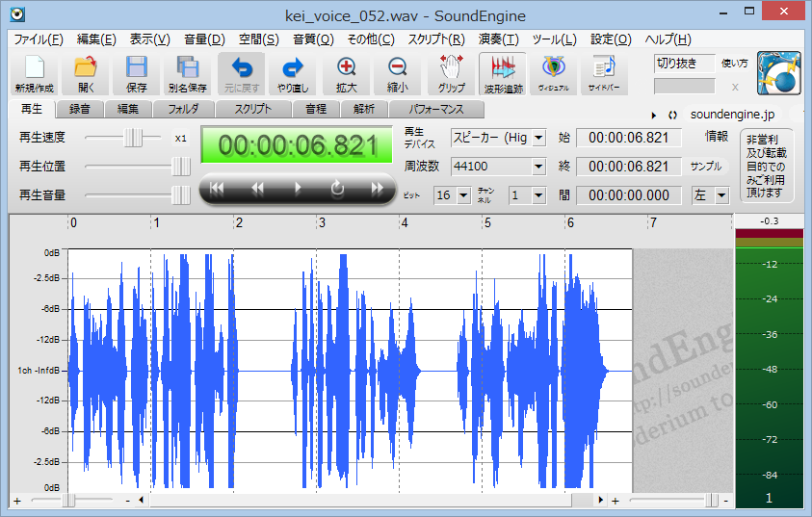Open the 再生デバイス speaker dropdown
This screenshot has width=812, height=517.
click(537, 138)
